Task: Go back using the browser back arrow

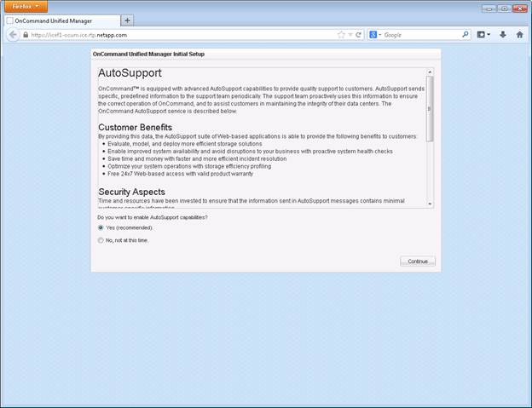Action: pos(13,35)
